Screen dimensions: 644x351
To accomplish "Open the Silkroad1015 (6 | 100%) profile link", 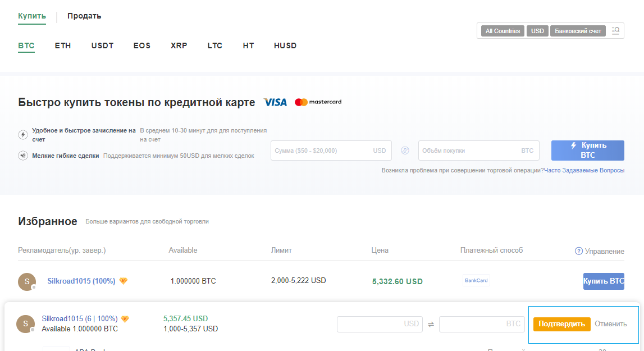I will coord(80,319).
